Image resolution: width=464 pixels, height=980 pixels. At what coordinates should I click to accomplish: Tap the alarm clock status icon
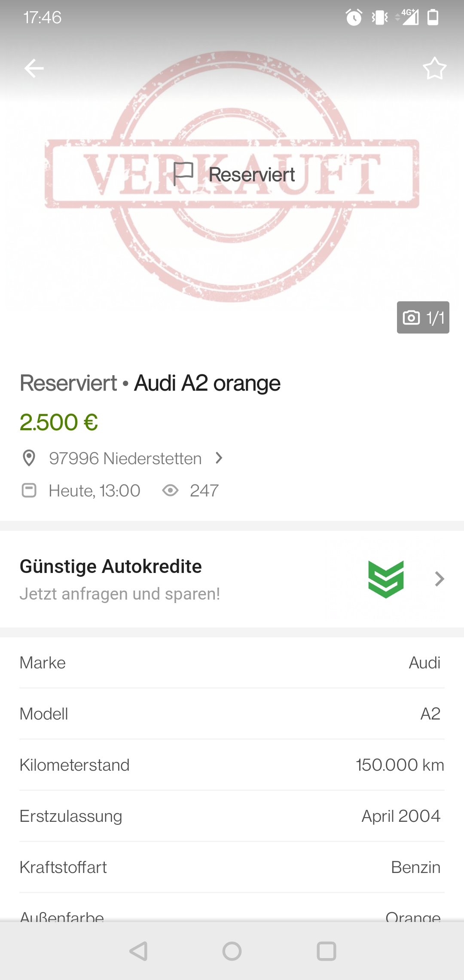pyautogui.click(x=354, y=18)
